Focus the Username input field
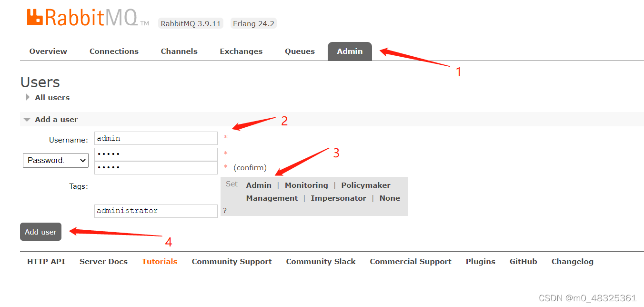This screenshot has width=644, height=307. 156,138
